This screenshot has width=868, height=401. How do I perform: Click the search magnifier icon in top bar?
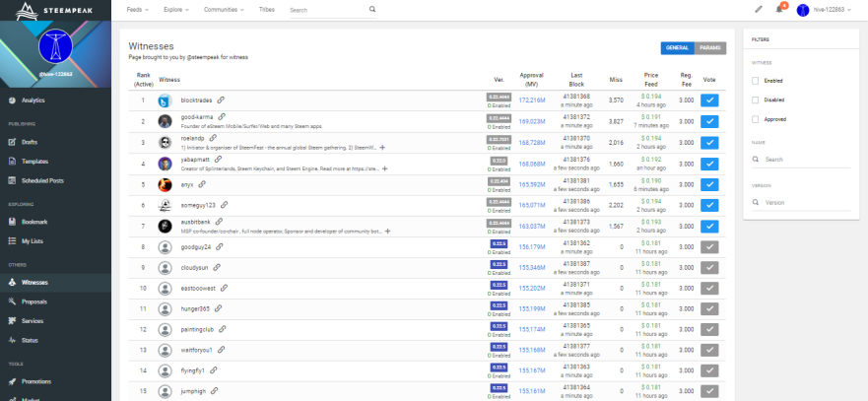tap(372, 10)
